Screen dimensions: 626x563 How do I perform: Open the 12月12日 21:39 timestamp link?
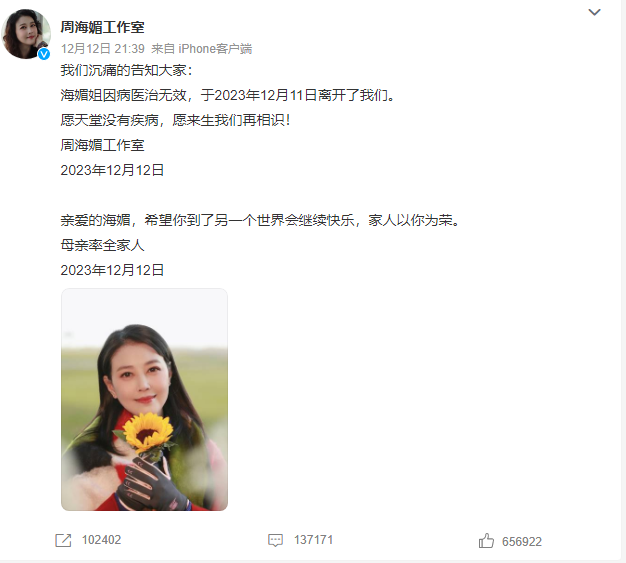click(x=103, y=49)
